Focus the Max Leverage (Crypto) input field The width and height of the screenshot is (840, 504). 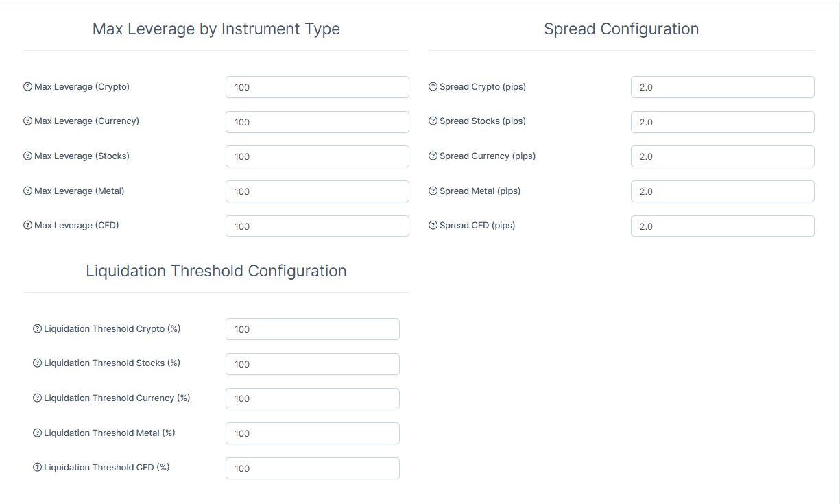317,87
